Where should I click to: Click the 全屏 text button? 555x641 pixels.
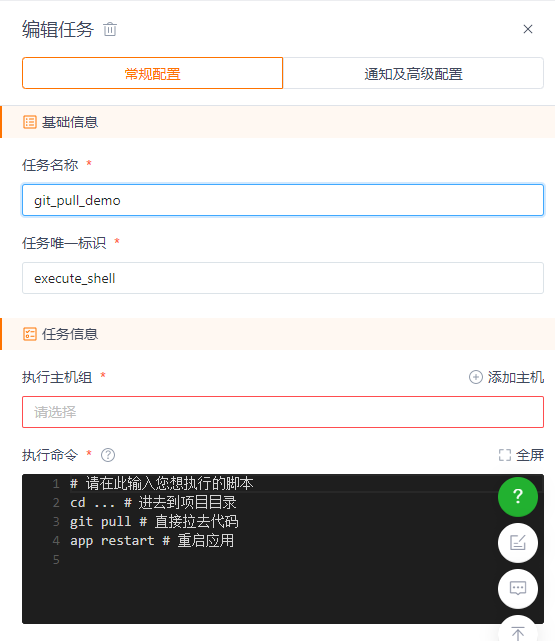[x=530, y=455]
